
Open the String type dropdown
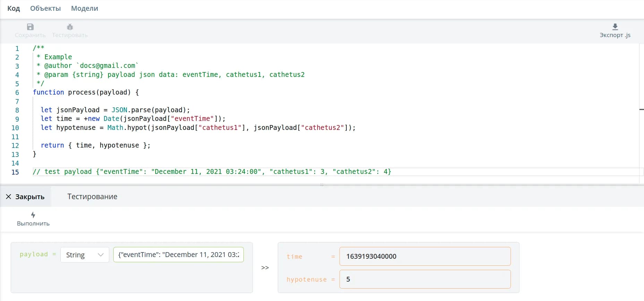84,255
